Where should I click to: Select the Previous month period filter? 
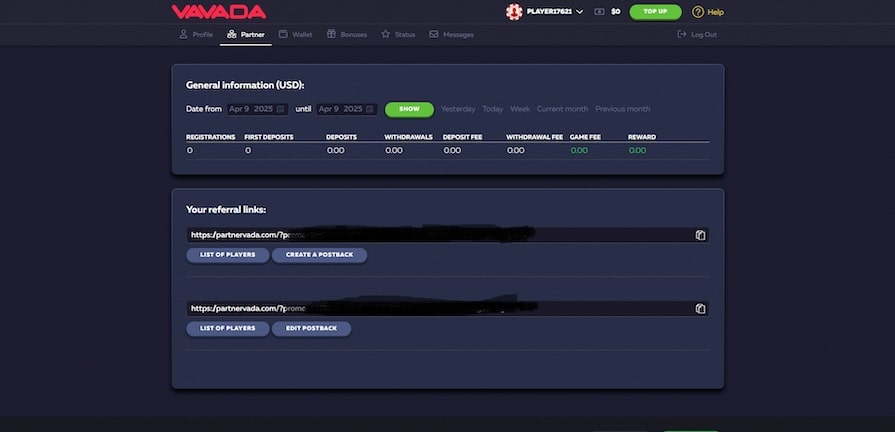pyautogui.click(x=623, y=109)
